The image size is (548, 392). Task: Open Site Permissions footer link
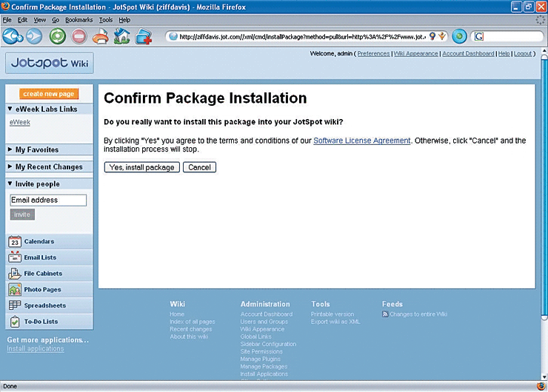pos(261,351)
